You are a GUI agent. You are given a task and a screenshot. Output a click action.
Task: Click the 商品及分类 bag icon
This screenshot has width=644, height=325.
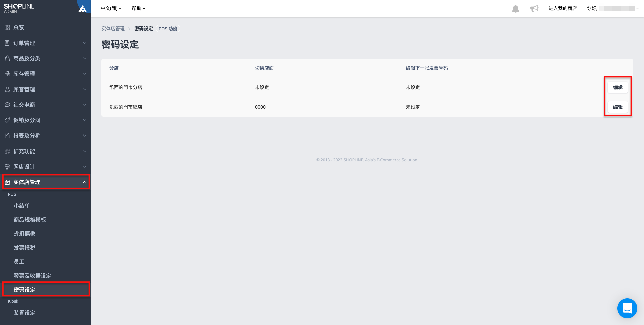[7, 58]
